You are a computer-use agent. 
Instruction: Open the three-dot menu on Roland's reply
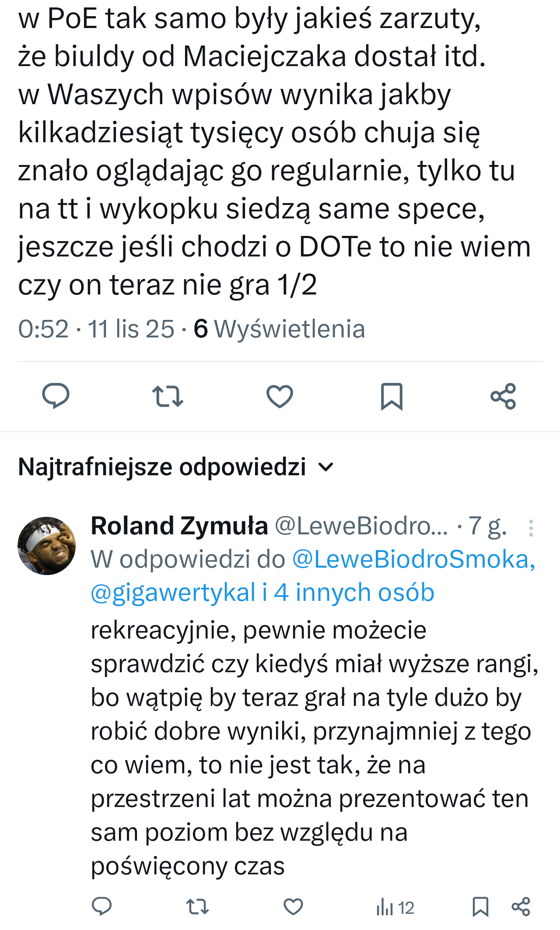pos(531,528)
